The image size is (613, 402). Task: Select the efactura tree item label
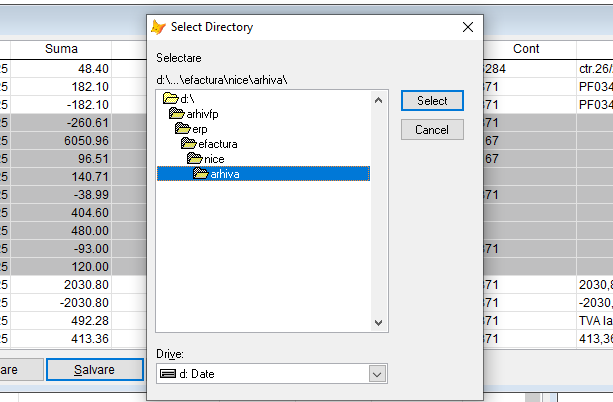tap(217, 144)
